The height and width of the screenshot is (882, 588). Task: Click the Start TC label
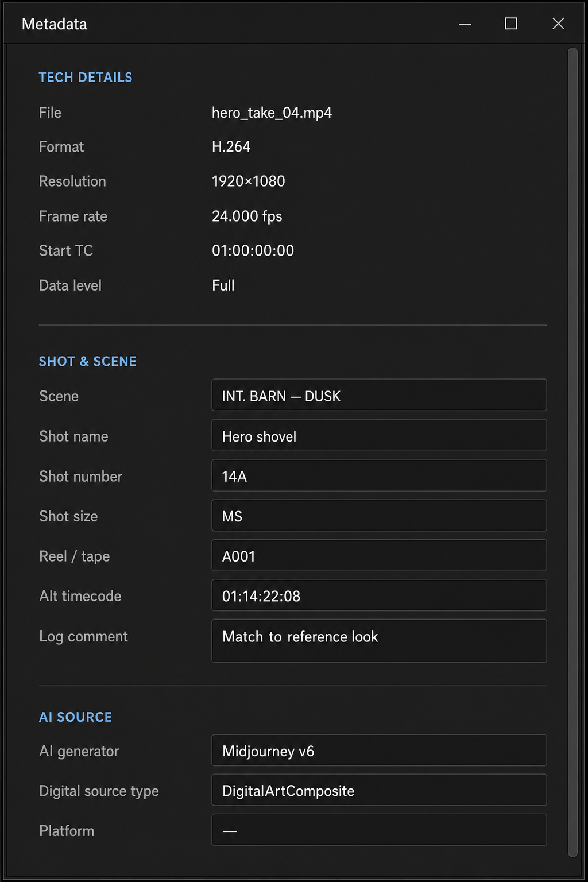[65, 251]
